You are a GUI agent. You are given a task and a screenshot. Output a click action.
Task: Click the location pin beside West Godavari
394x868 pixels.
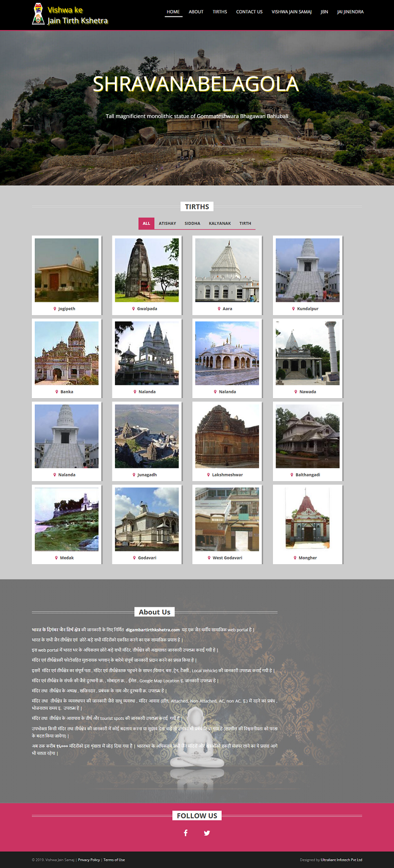pos(209,557)
